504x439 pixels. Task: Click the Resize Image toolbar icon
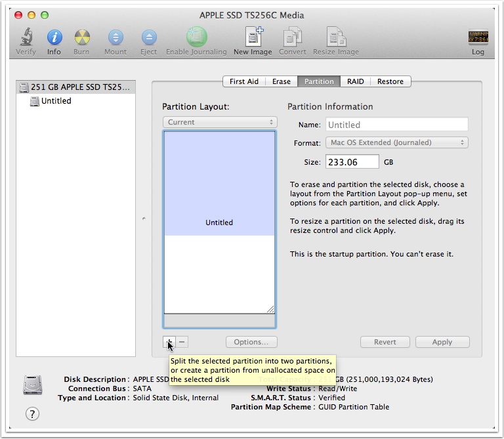(x=336, y=37)
